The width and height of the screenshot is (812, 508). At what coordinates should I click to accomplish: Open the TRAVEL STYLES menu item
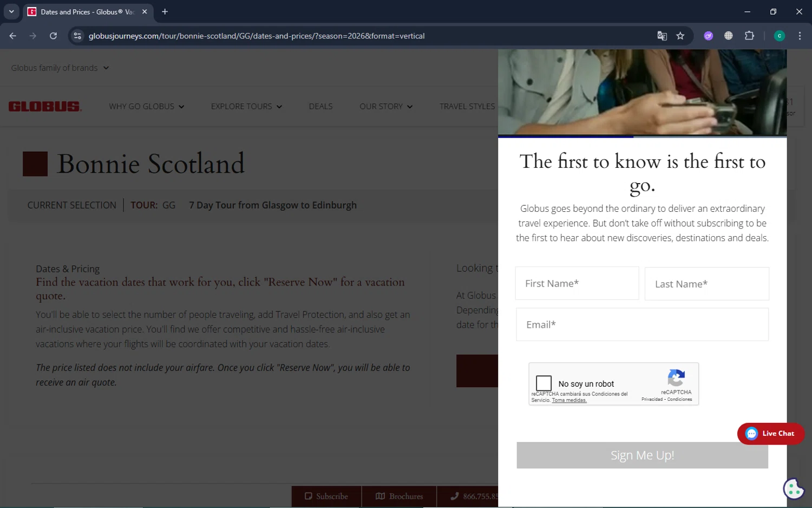pyautogui.click(x=467, y=106)
